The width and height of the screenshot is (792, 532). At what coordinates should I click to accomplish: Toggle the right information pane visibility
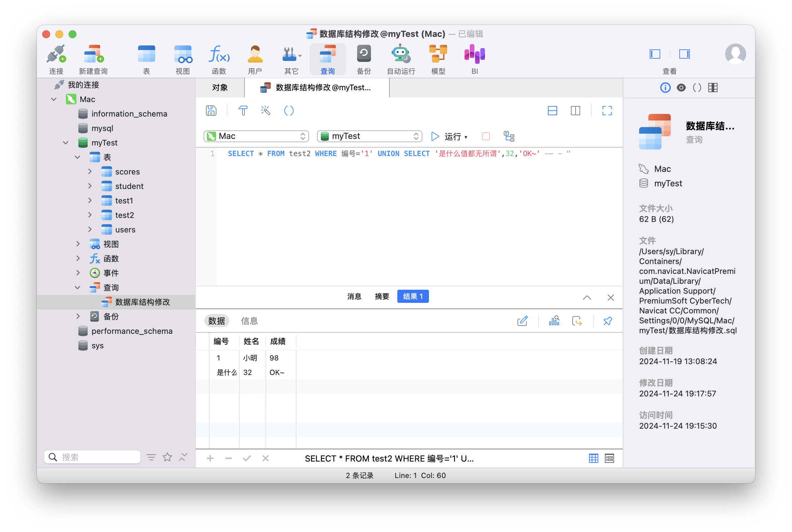click(684, 54)
